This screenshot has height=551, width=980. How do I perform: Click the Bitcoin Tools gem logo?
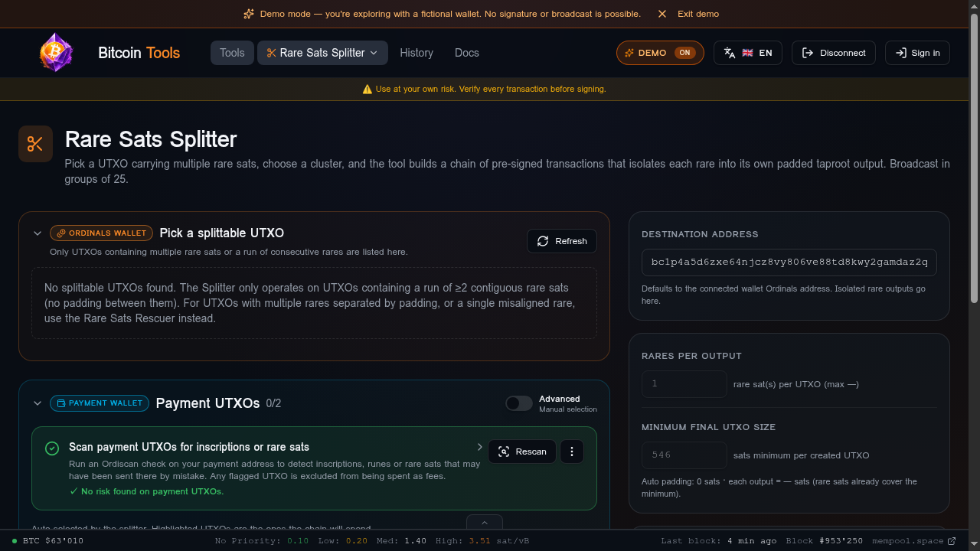point(56,53)
